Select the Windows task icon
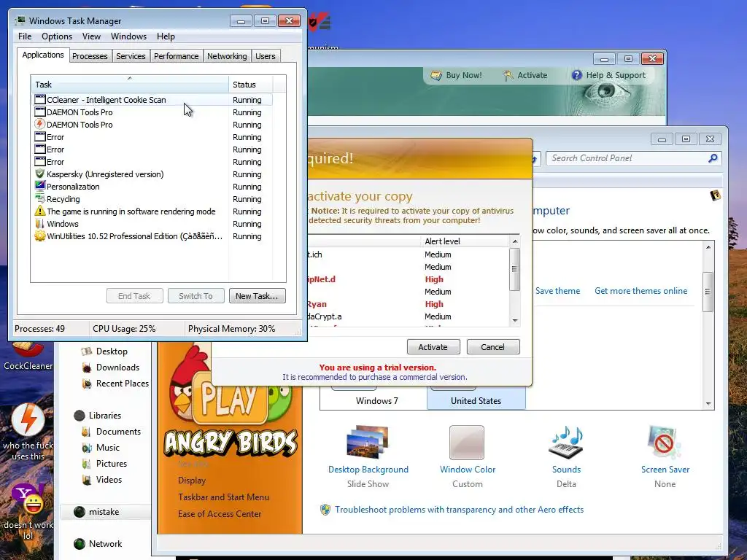 pyautogui.click(x=40, y=223)
